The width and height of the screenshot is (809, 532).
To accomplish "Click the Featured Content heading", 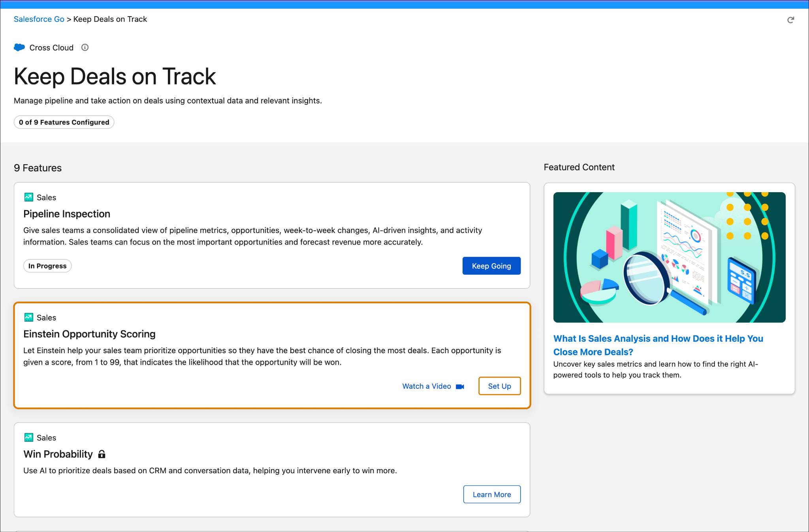I will (579, 167).
